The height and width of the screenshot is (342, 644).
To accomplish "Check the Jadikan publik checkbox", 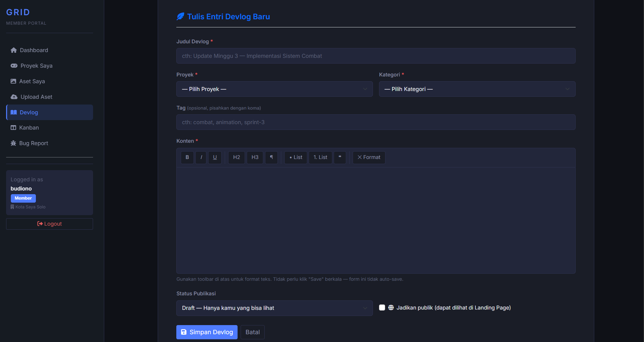I will pyautogui.click(x=382, y=307).
